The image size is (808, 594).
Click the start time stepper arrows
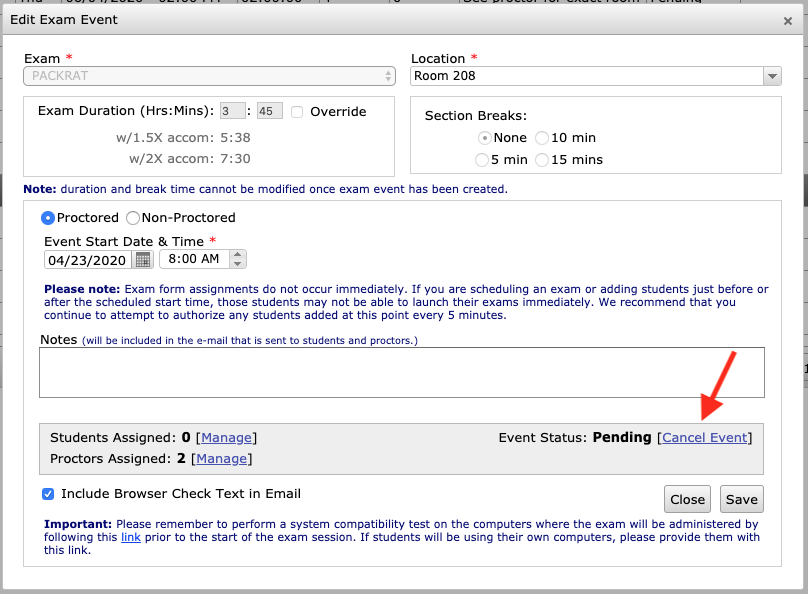[237, 260]
